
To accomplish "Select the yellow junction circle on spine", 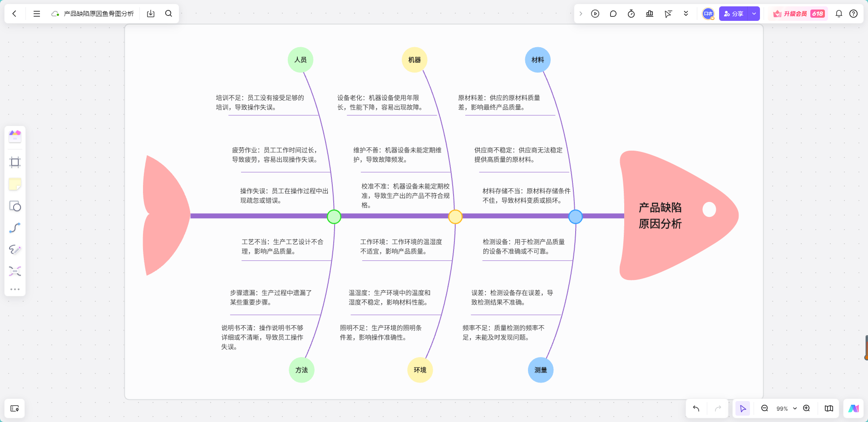I will (455, 216).
